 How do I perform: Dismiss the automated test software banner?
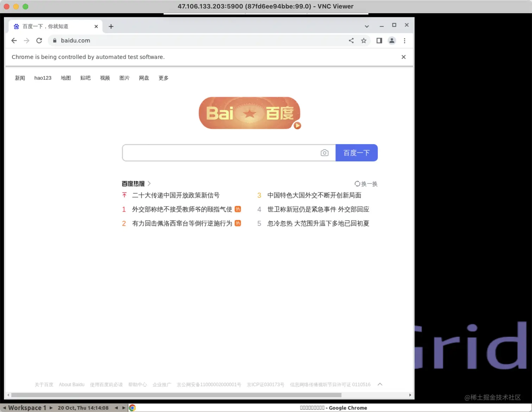[x=404, y=57]
